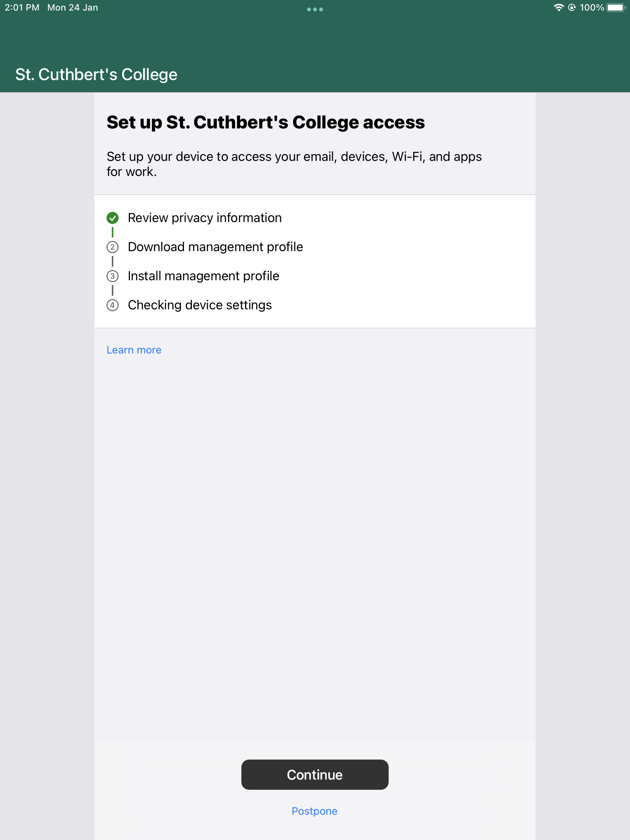Tap the Wi-Fi status icon
The width and height of the screenshot is (630, 840).
[559, 8]
